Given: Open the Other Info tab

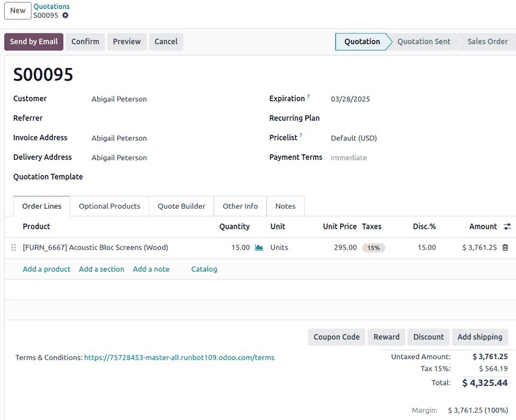Looking at the screenshot, I should (x=240, y=206).
